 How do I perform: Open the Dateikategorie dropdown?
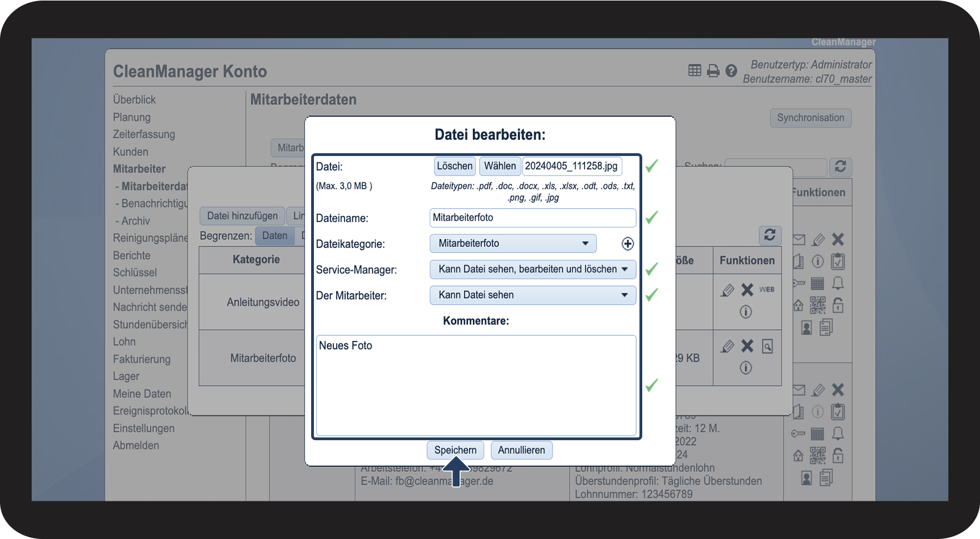point(512,244)
